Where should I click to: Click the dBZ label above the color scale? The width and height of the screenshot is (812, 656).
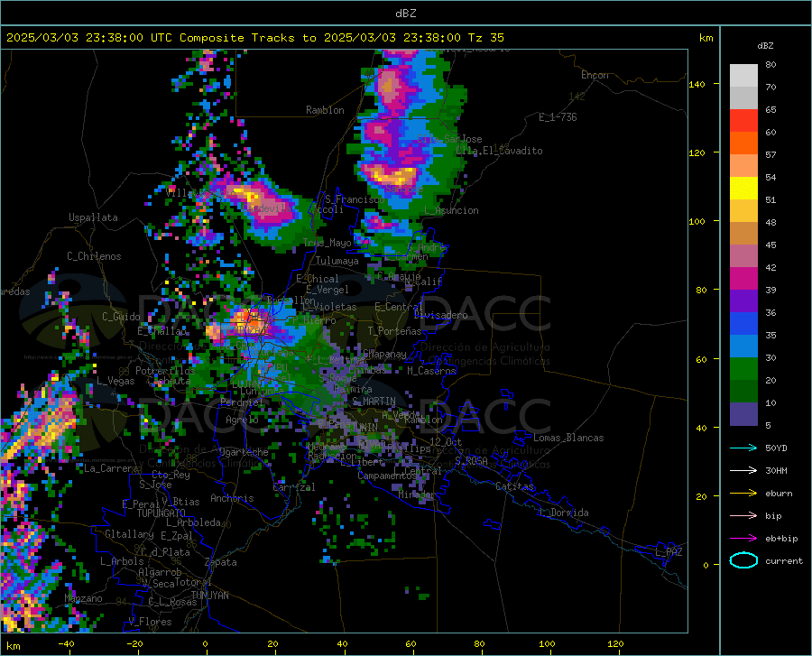[x=765, y=45]
